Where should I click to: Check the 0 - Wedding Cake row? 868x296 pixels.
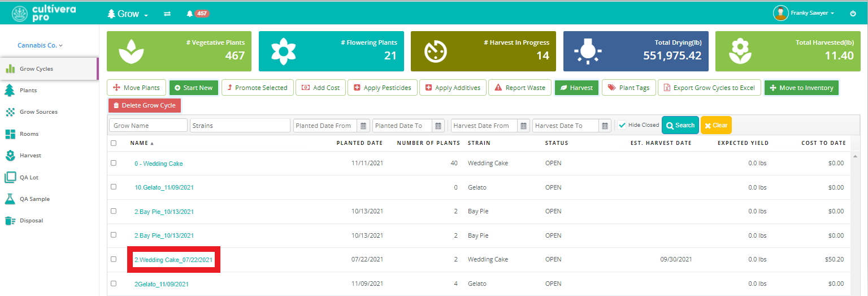[114, 163]
